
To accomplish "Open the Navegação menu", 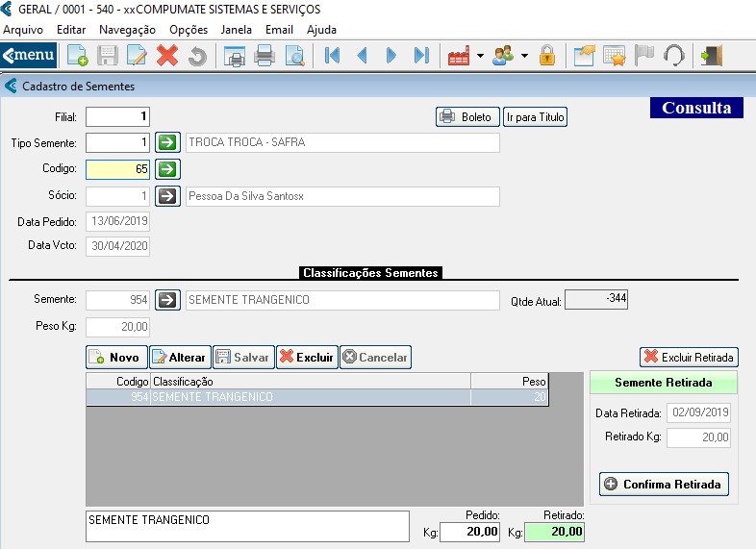I will (x=127, y=30).
